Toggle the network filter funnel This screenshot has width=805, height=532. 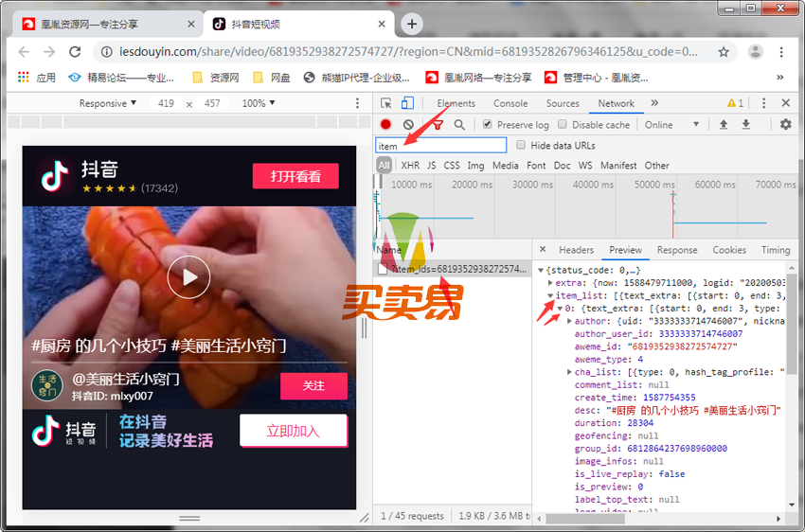pyautogui.click(x=438, y=125)
